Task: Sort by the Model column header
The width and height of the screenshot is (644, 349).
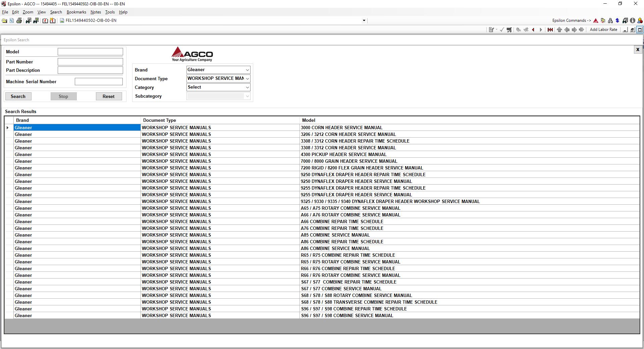Action: (x=470, y=120)
